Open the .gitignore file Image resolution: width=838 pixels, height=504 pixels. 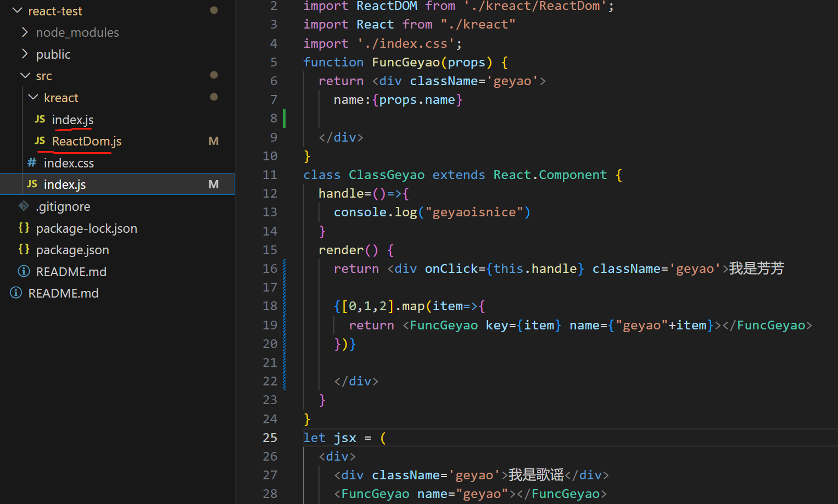63,206
